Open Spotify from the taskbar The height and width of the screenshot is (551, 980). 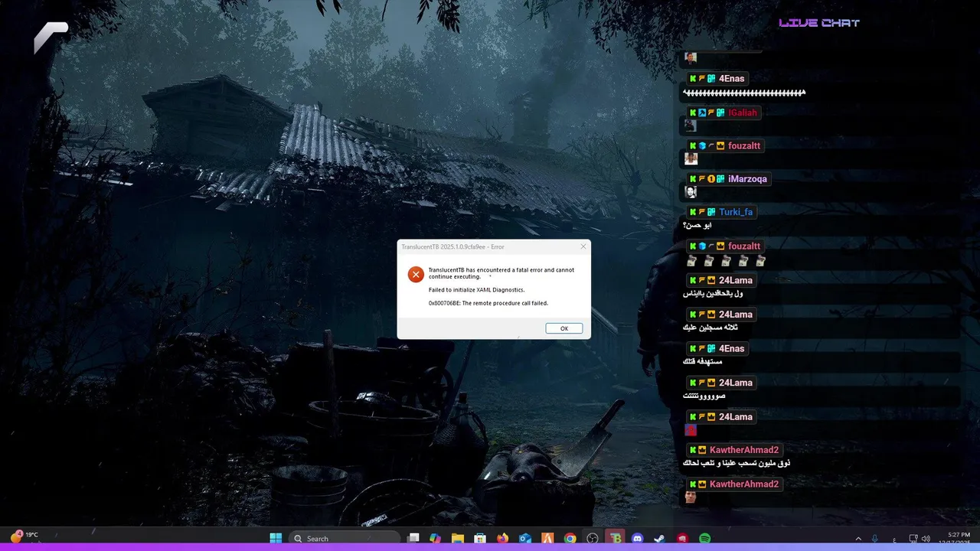click(704, 538)
